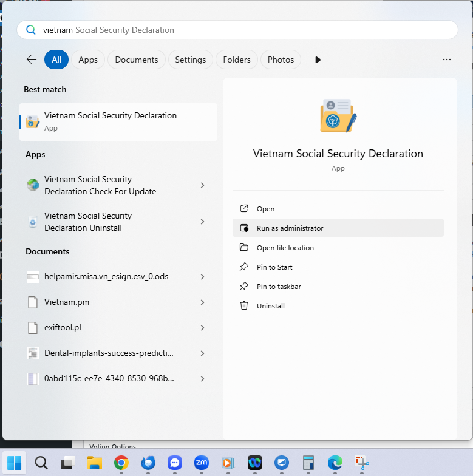The width and height of the screenshot is (473, 476).
Task: Open Snipping Tool from the taskbar
Action: [362, 463]
